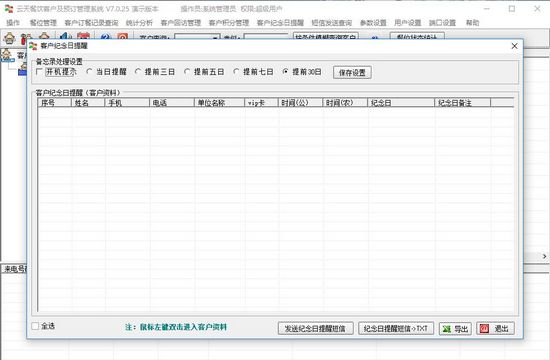Viewport: 550px width, 360px height.
Task: Select the root customer tree node icon
Action: coord(6,55)
